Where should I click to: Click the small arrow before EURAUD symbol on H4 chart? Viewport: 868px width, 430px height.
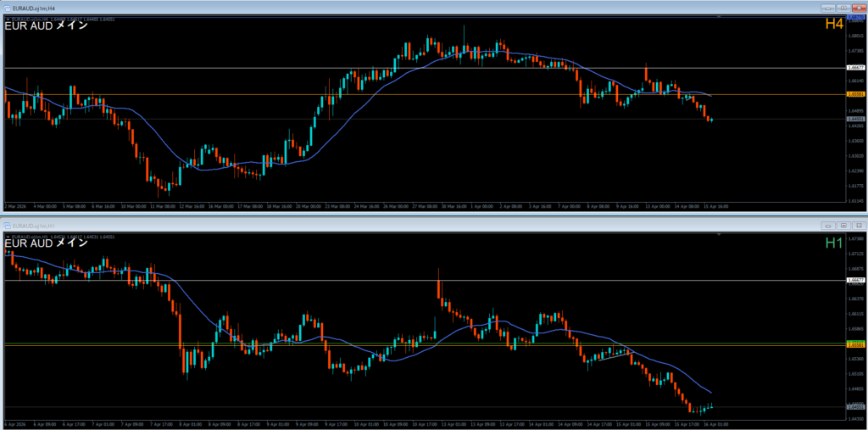click(7, 18)
